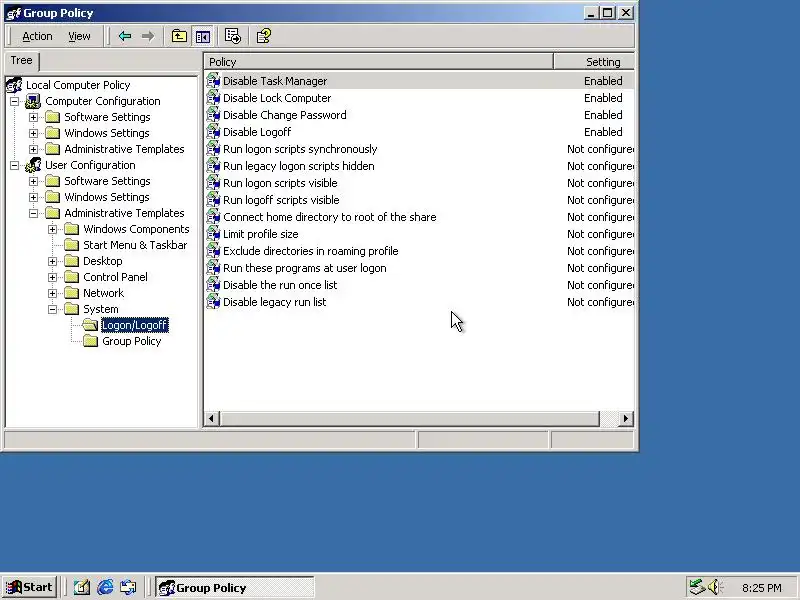Click the Up one level folder icon
Image resolution: width=800 pixels, height=600 pixels.
pos(179,36)
